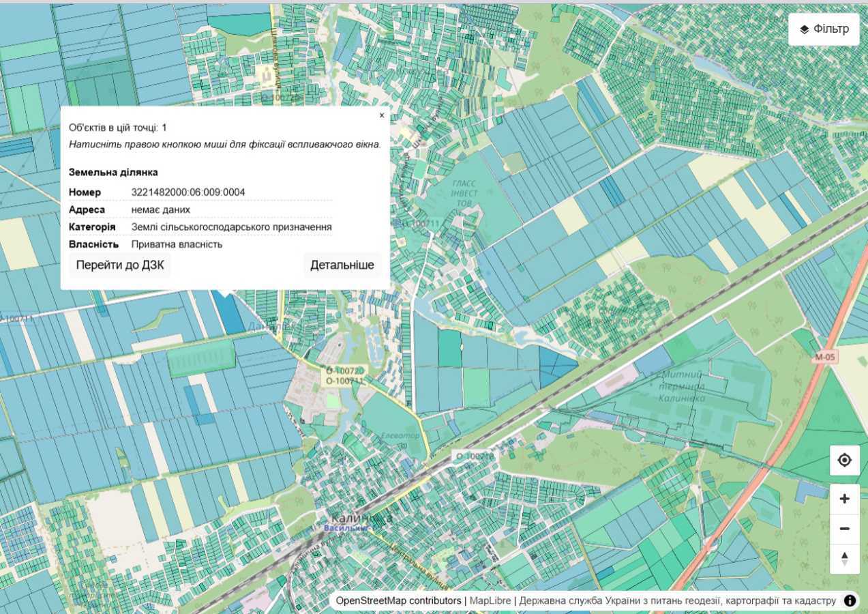Toggle the attribution info icon
This screenshot has height=614, width=868.
850,600
